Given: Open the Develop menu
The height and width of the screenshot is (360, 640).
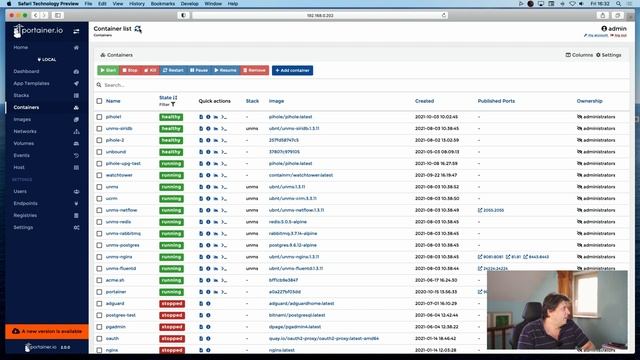Looking at the screenshot, I should pyautogui.click(x=190, y=4).
